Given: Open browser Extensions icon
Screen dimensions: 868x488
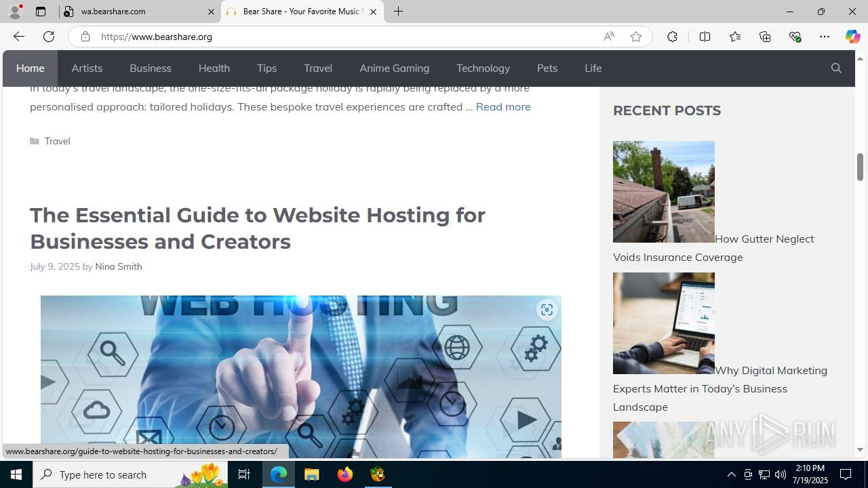Looking at the screenshot, I should pyautogui.click(x=672, y=37).
